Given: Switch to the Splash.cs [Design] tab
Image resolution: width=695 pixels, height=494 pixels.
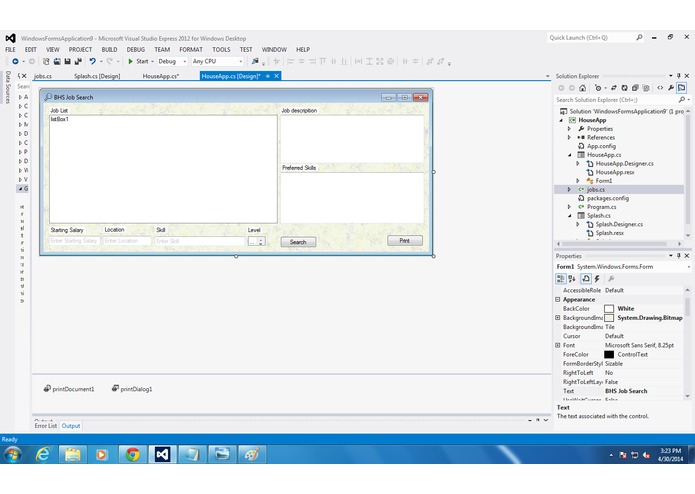Looking at the screenshot, I should coord(97,76).
